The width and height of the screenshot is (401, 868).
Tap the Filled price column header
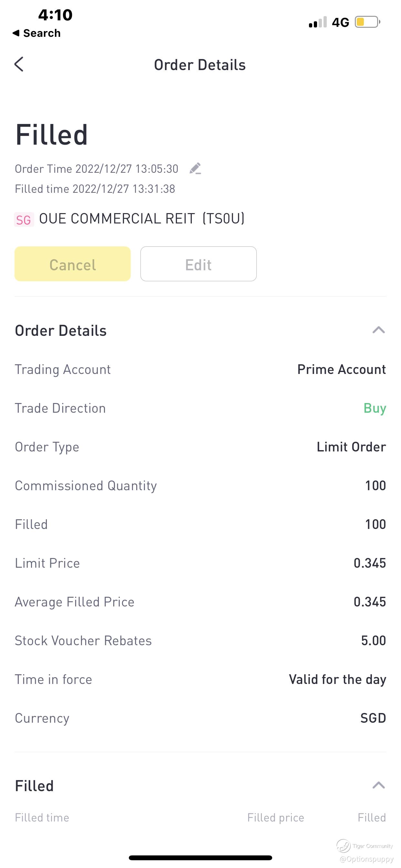pyautogui.click(x=276, y=817)
